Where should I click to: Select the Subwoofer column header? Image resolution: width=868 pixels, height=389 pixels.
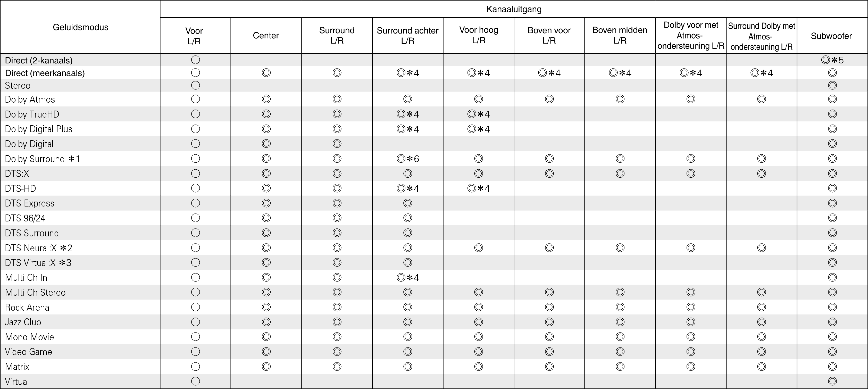[x=831, y=36]
